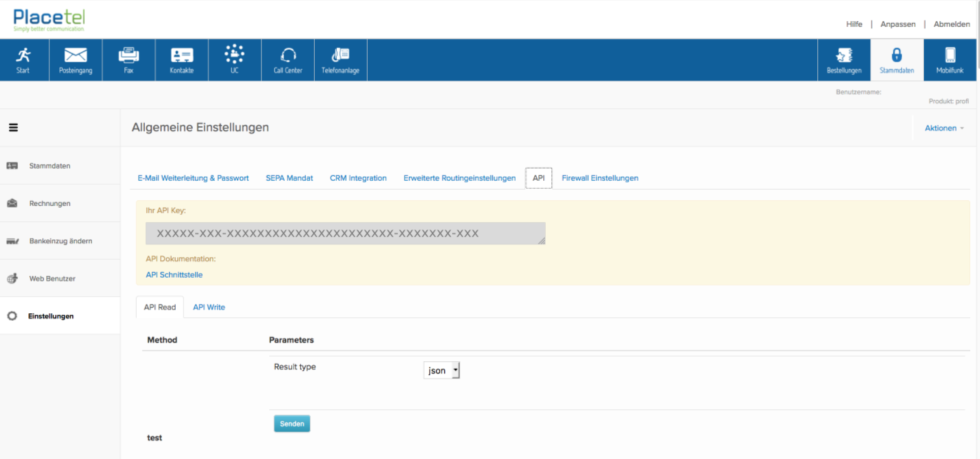Open the Start runner icon
The width and height of the screenshot is (980, 459).
click(23, 55)
